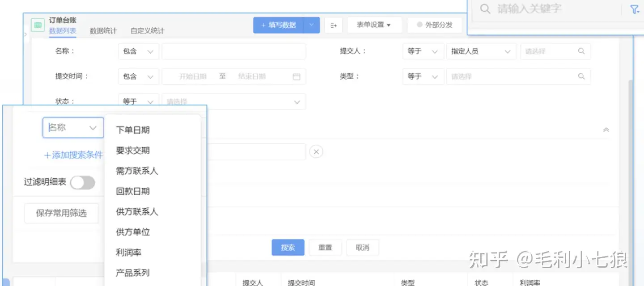Open the 指定人员 dropdown
Image resolution: width=644 pixels, height=286 pixels.
point(481,51)
